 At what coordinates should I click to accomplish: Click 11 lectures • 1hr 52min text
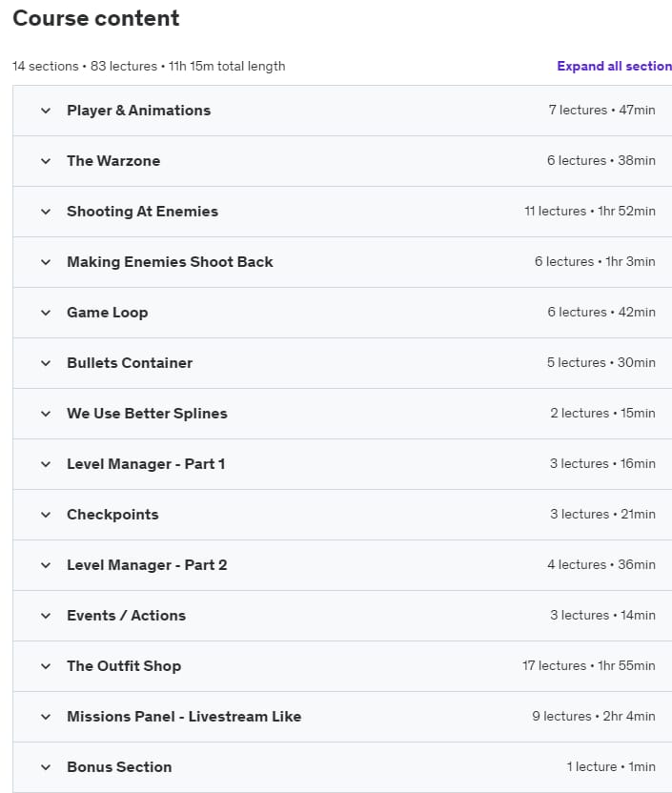point(590,212)
